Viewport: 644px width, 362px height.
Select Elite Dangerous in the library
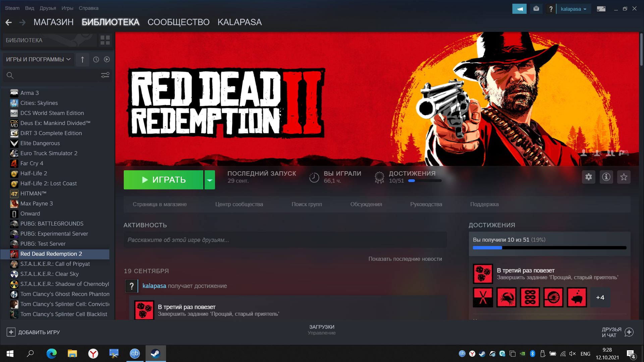(x=55, y=143)
